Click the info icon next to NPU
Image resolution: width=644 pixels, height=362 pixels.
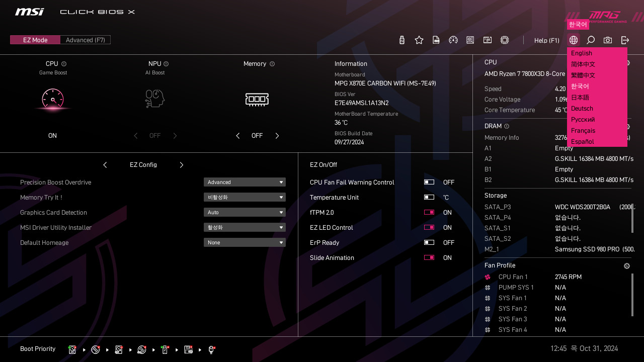pos(166,64)
